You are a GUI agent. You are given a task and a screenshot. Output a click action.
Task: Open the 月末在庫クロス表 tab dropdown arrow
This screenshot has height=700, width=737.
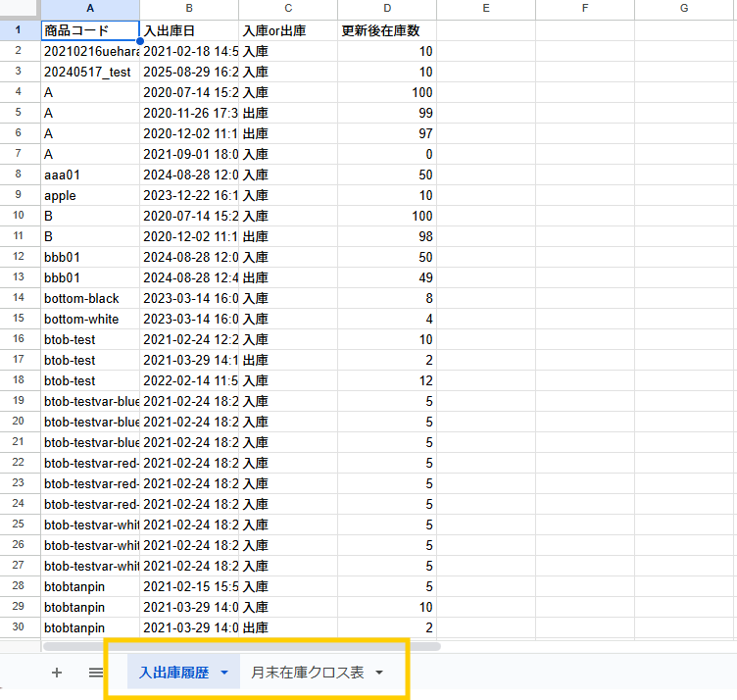tap(379, 673)
